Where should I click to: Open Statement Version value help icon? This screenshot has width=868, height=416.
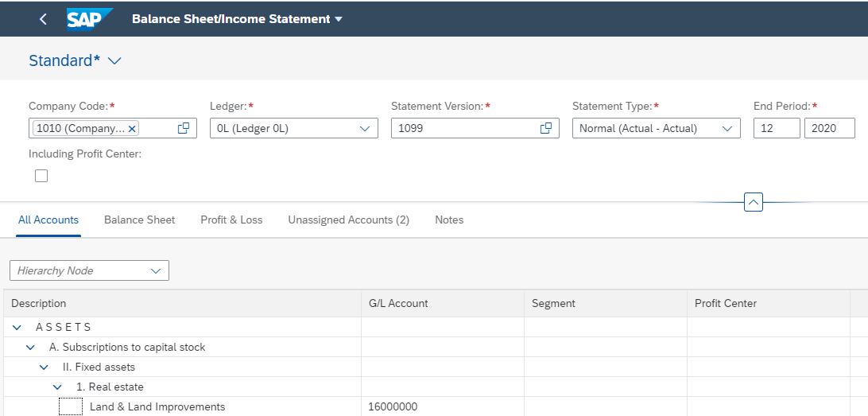(x=546, y=128)
